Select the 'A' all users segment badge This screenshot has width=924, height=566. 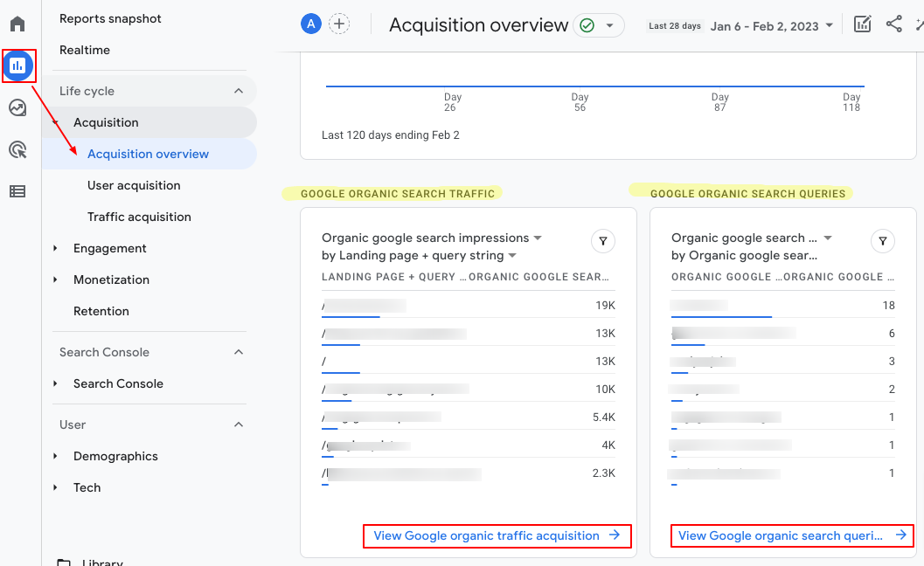310,24
